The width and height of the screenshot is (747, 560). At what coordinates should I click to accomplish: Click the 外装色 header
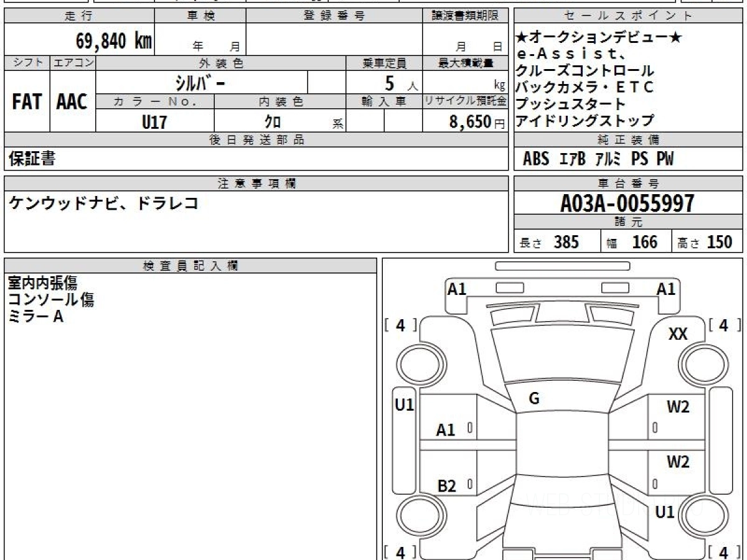coord(221,63)
